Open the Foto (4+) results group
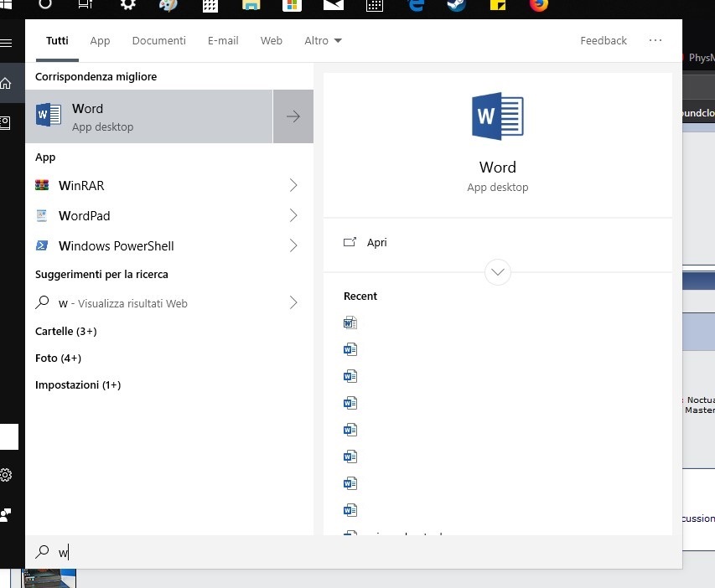The width and height of the screenshot is (715, 588). pyautogui.click(x=59, y=358)
